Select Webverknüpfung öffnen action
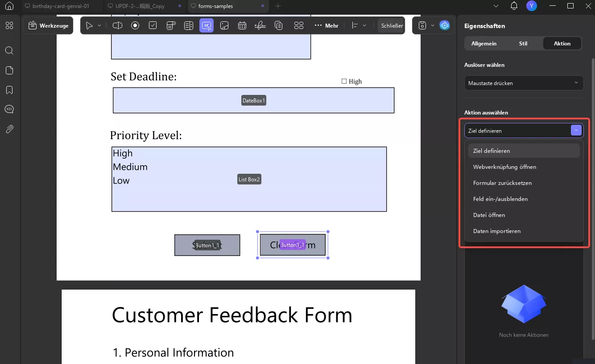Screen dimensions: 595x364 pyautogui.click(x=524, y=167)
